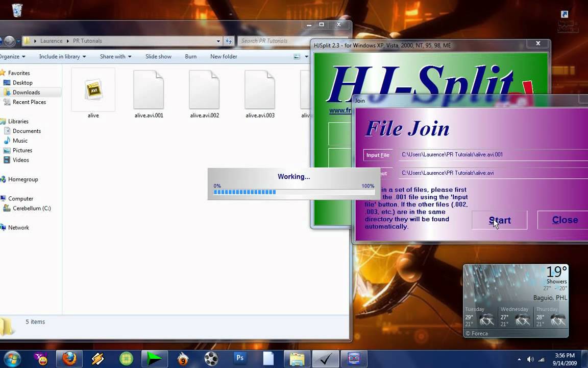This screenshot has width=588, height=368.
Task: Open Winamp from the taskbar
Action: point(98,359)
